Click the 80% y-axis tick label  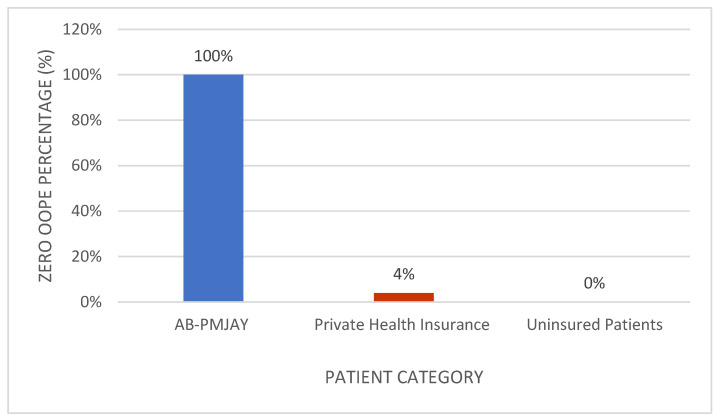pyautogui.click(x=86, y=120)
